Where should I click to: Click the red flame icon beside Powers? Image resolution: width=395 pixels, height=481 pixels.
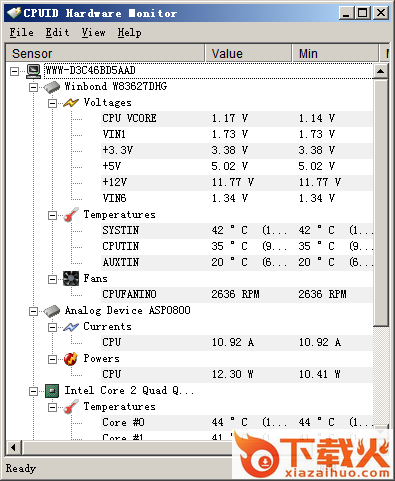71,359
